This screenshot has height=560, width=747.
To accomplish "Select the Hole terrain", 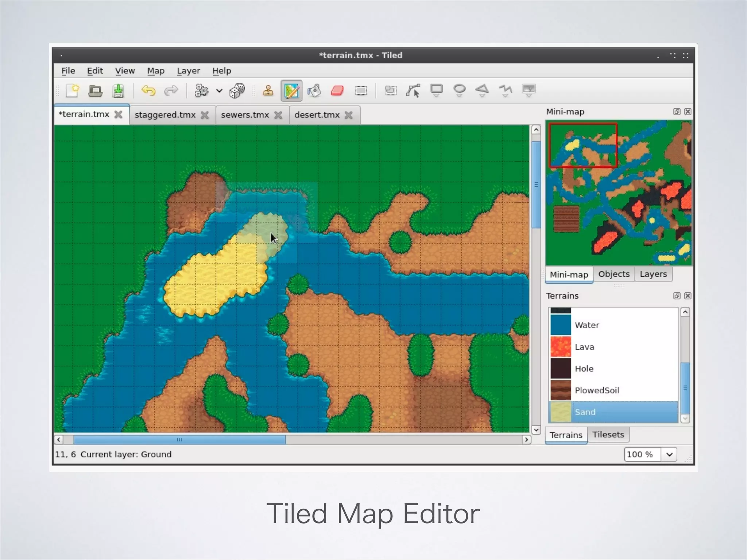I will (x=613, y=369).
